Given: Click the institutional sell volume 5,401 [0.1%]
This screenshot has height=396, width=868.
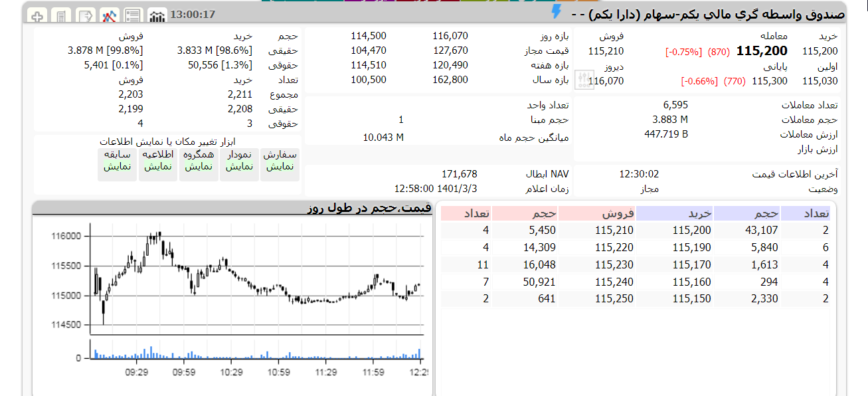Looking at the screenshot, I should [114, 65].
